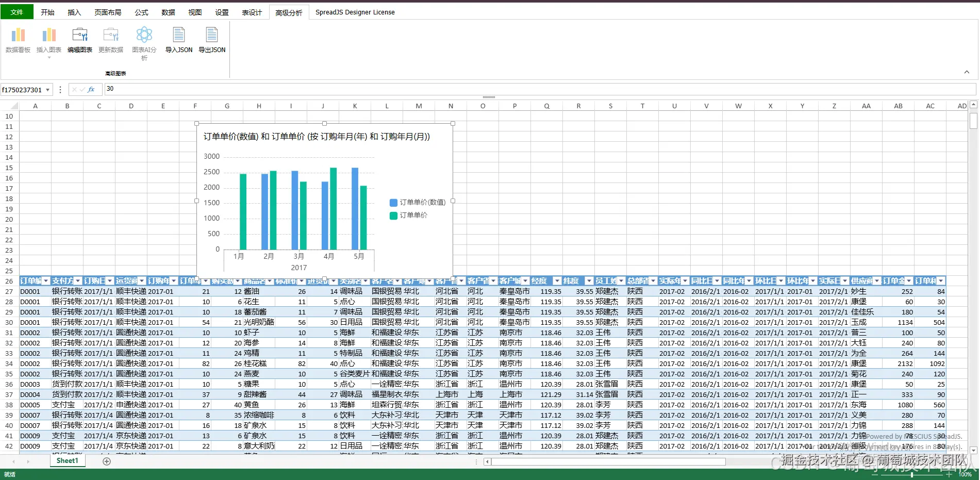Click the blue 订单单价(数值) legend swatch
Viewport: 980px width, 480px height.
tap(393, 203)
